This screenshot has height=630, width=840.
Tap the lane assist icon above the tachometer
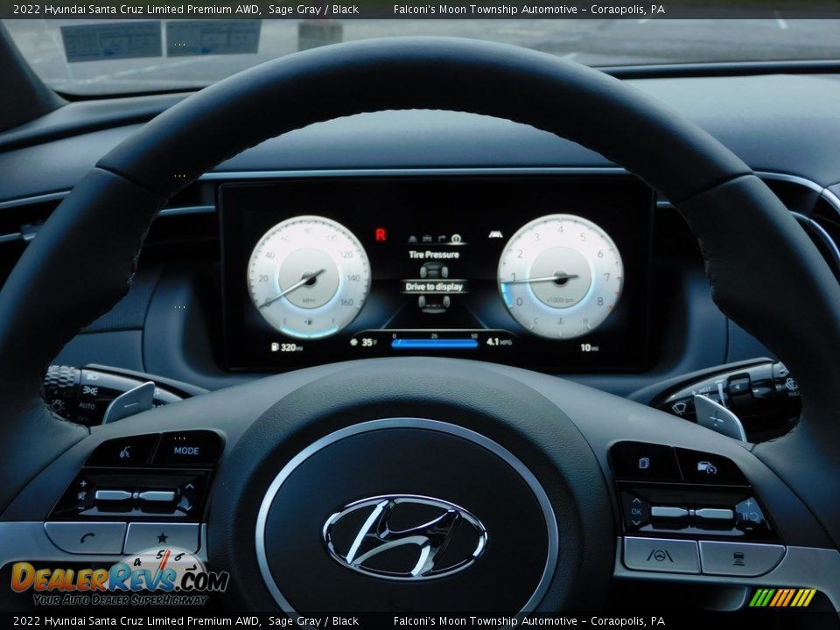(x=495, y=234)
